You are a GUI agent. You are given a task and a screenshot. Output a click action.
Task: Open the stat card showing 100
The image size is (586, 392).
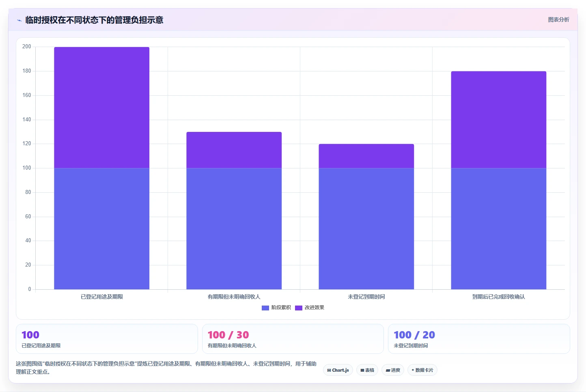pyautogui.click(x=107, y=339)
